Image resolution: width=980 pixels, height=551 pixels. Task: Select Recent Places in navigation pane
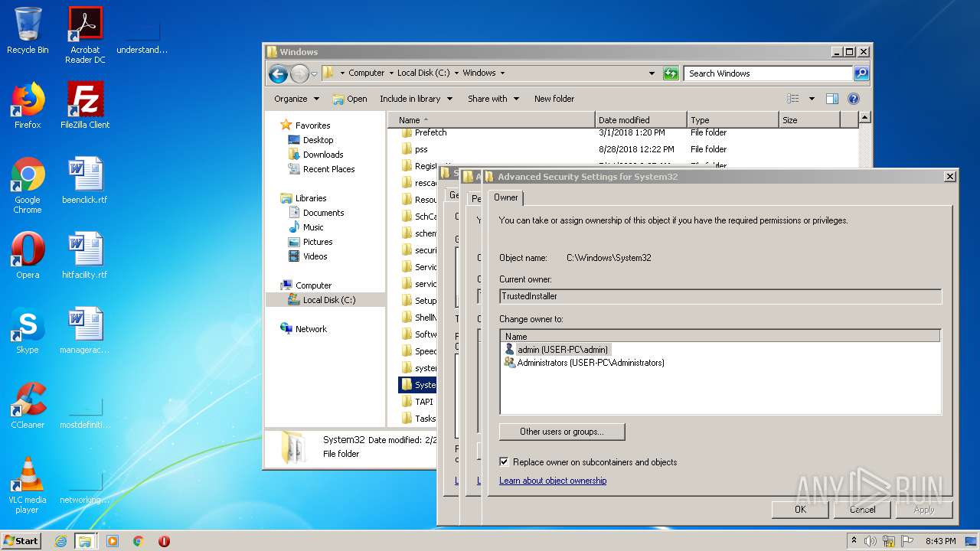click(x=322, y=169)
